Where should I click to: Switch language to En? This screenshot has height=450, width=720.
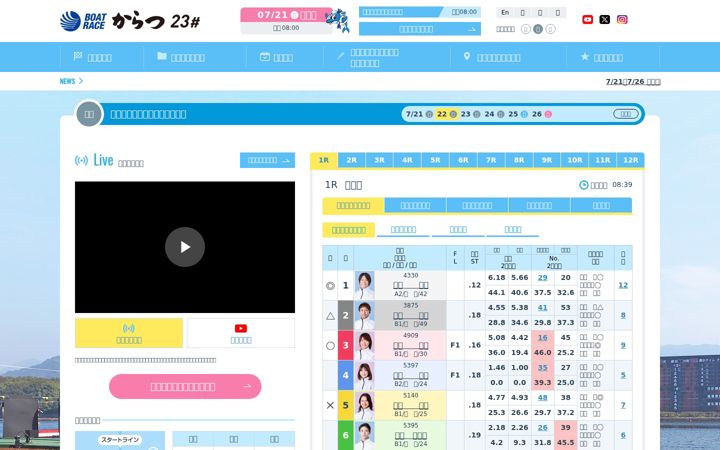point(505,12)
